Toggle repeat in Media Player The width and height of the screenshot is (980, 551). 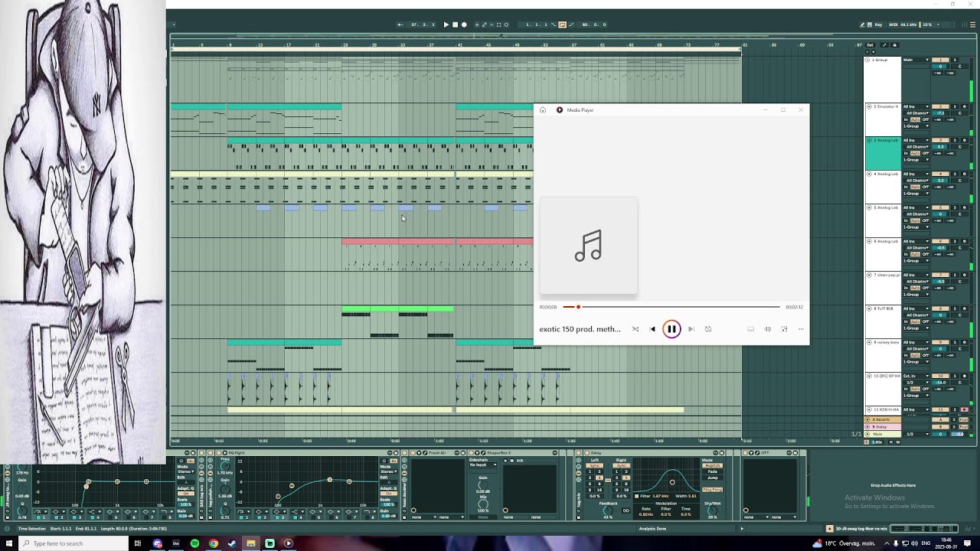[708, 329]
